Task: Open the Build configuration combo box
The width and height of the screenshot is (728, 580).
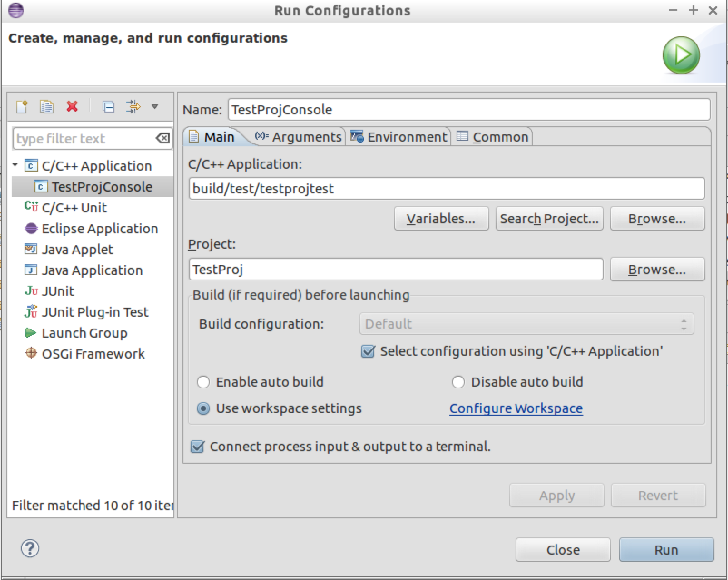Action: [x=526, y=324]
